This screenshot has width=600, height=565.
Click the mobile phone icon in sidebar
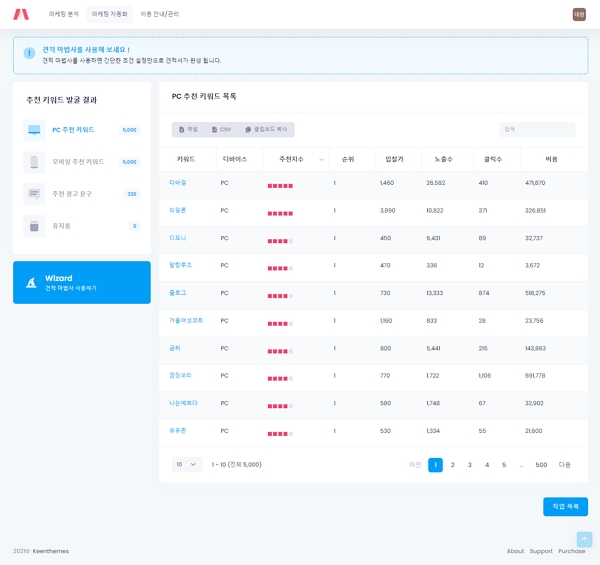point(34,162)
